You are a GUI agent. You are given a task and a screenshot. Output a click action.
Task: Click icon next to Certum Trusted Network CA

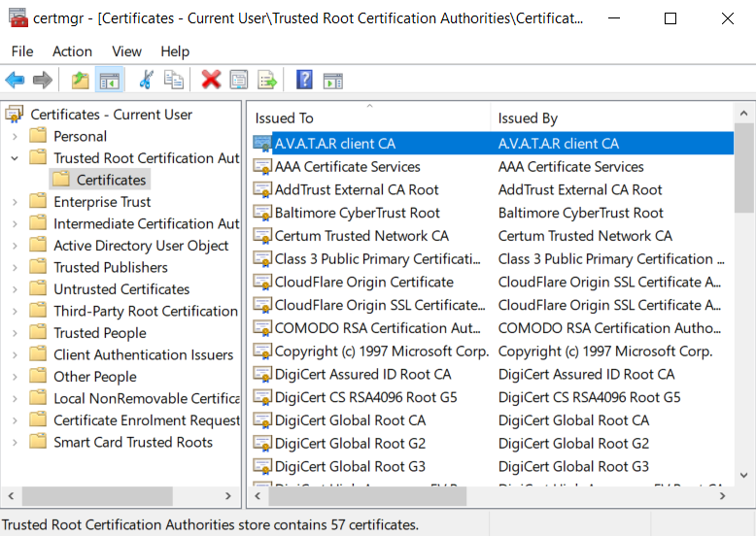click(x=262, y=236)
